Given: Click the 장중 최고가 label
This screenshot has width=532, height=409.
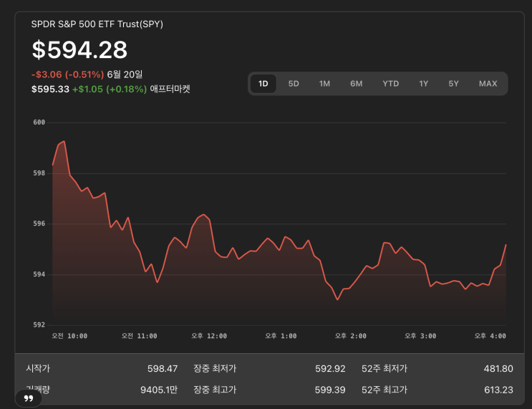Looking at the screenshot, I should (x=215, y=390).
